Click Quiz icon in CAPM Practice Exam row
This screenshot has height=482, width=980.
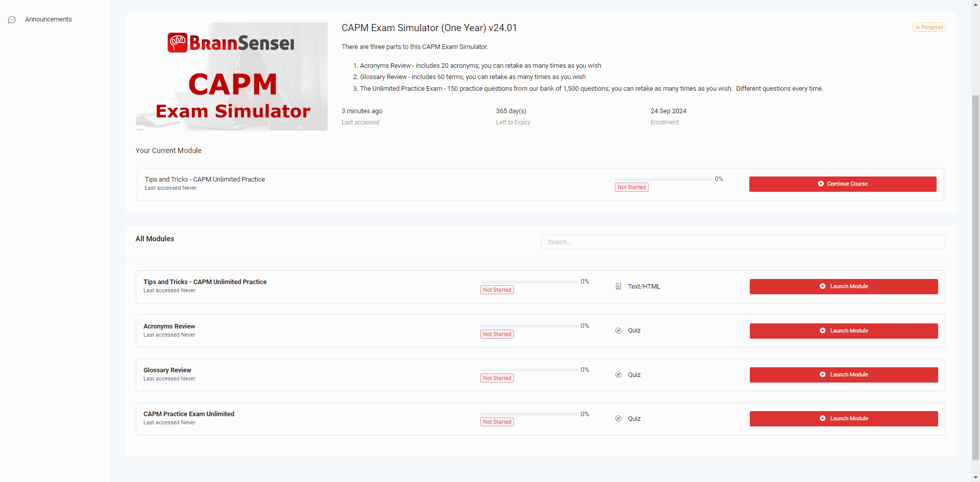(x=619, y=419)
